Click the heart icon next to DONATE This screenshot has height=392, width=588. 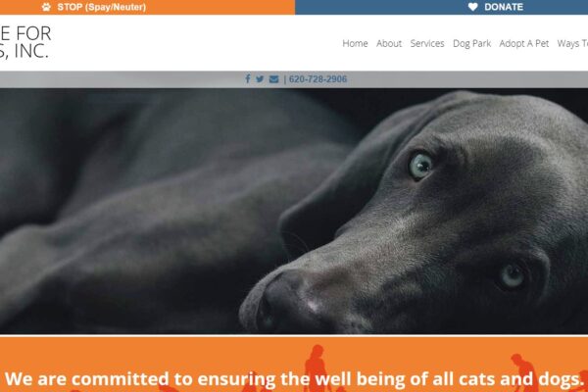[473, 7]
